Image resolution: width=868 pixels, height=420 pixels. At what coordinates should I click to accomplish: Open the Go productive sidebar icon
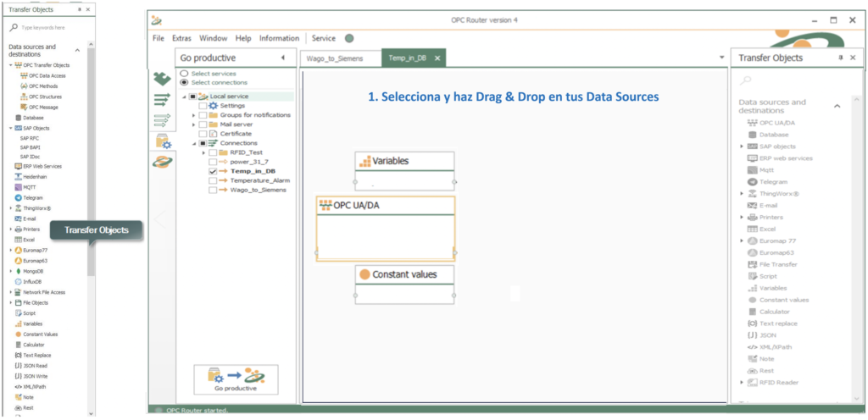pos(164,142)
